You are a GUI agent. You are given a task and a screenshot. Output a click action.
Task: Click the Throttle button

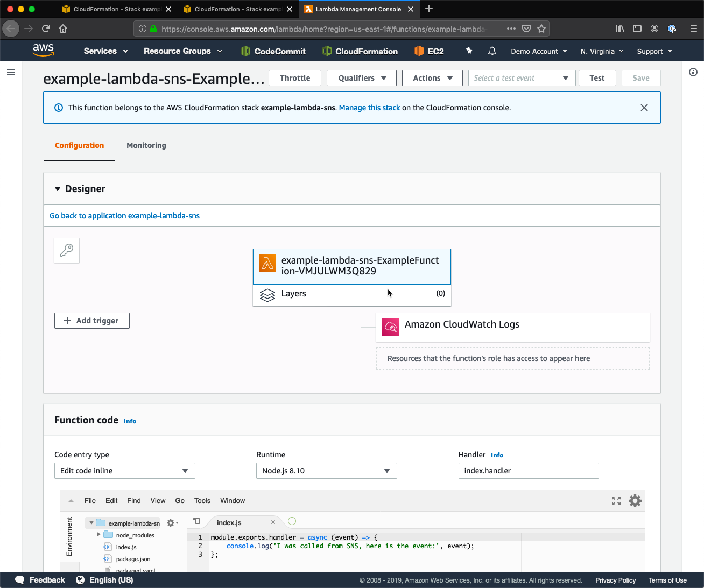[x=294, y=77]
